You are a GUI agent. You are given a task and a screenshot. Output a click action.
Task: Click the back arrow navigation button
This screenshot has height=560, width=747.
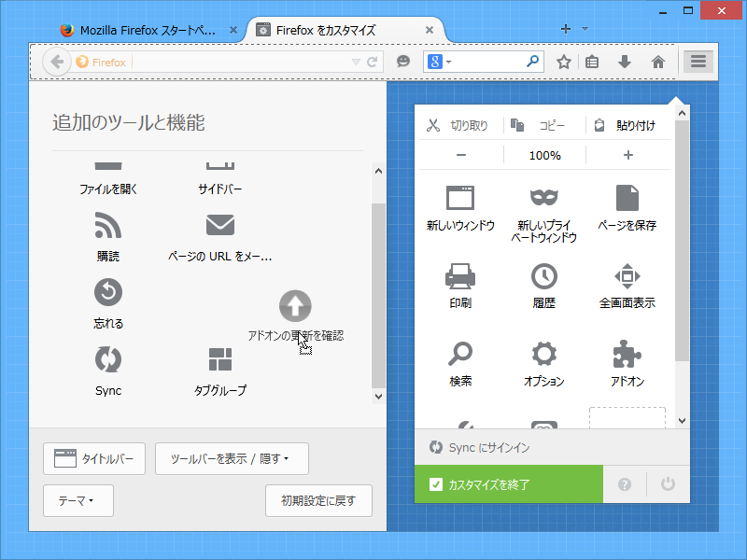point(57,62)
